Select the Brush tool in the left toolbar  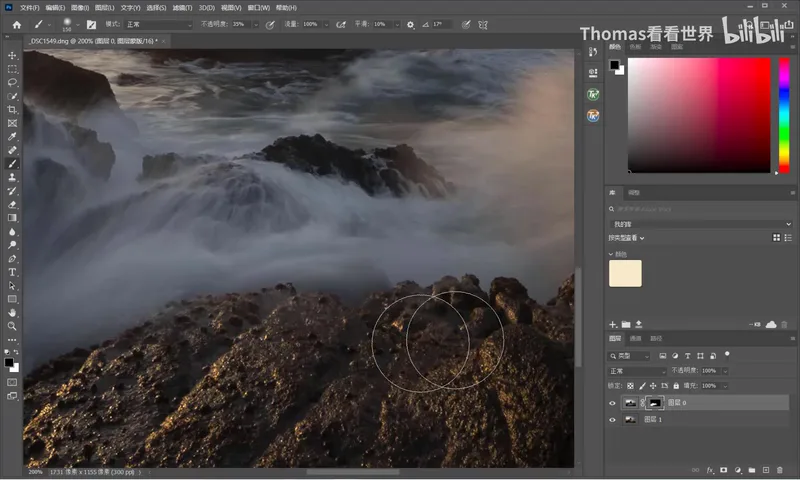[x=12, y=164]
